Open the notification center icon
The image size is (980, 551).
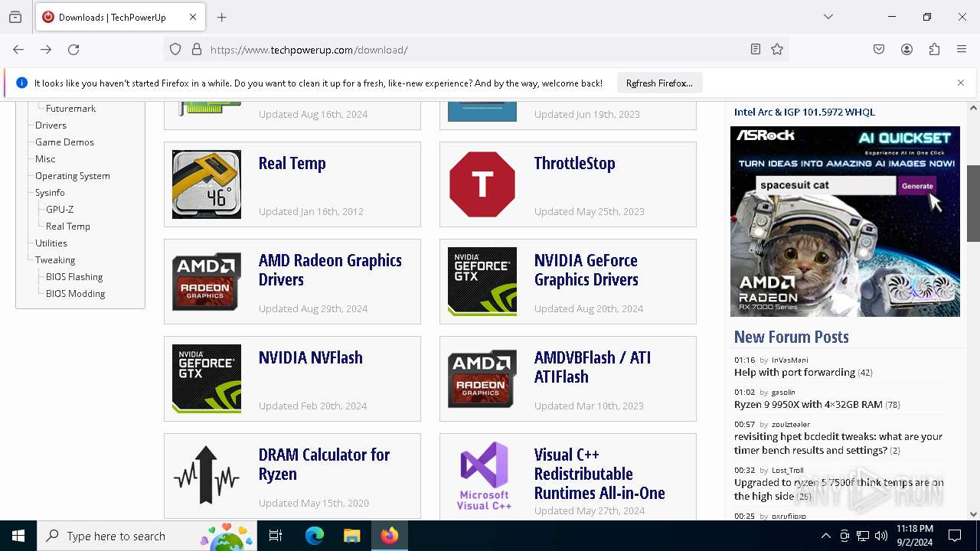point(955,536)
